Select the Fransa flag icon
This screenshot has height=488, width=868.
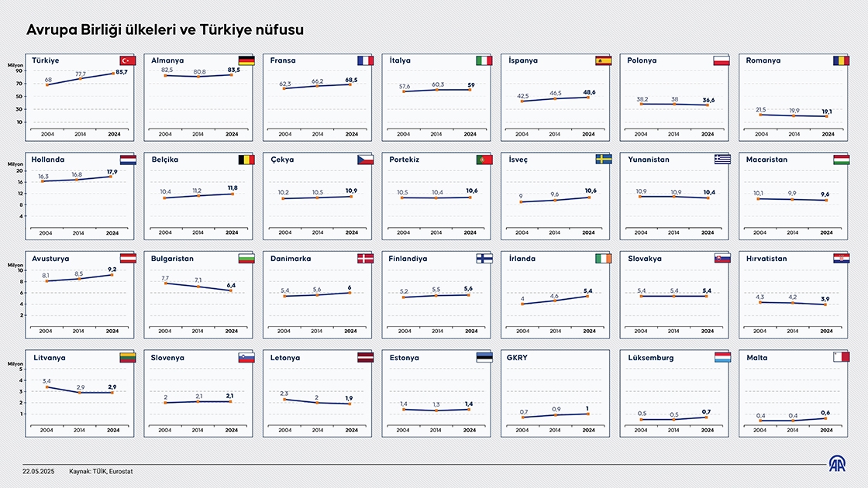(x=365, y=60)
